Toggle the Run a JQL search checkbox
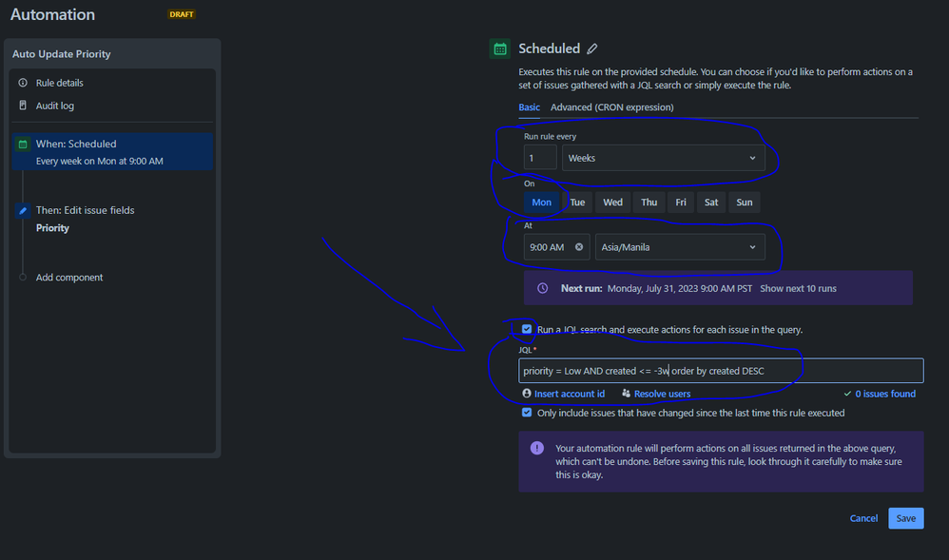 pyautogui.click(x=527, y=329)
